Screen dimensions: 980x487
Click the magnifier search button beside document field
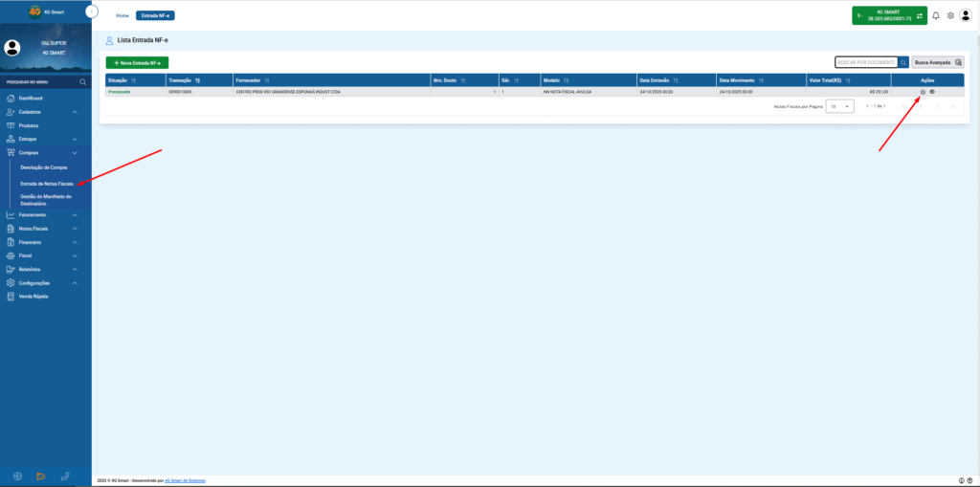[903, 62]
